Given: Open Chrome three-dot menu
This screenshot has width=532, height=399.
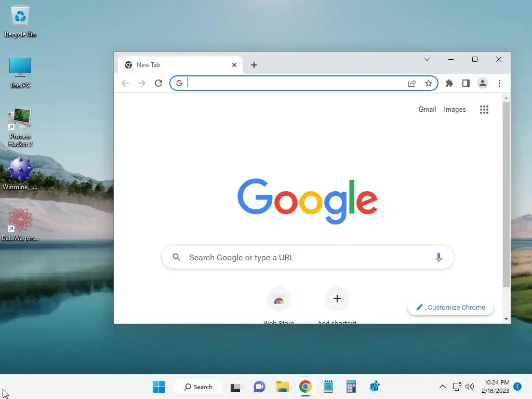Looking at the screenshot, I should (499, 83).
